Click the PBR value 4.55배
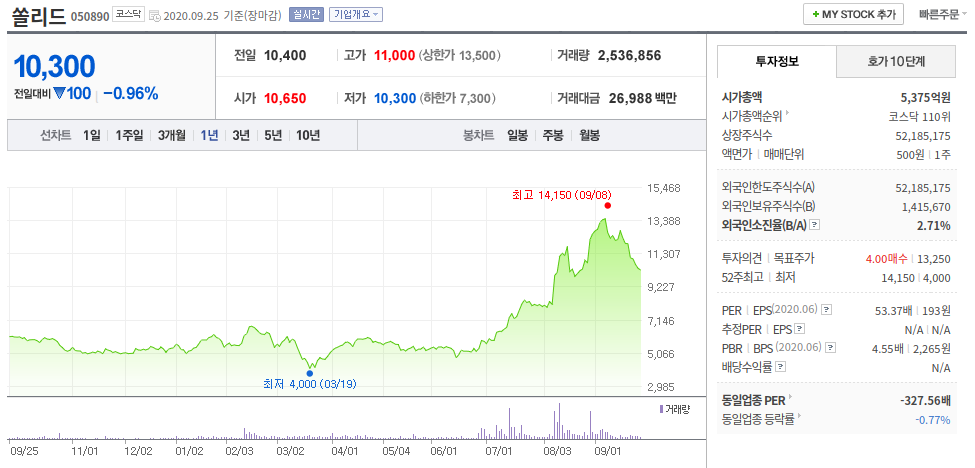Image resolution: width=975 pixels, height=468 pixels. click(x=890, y=348)
